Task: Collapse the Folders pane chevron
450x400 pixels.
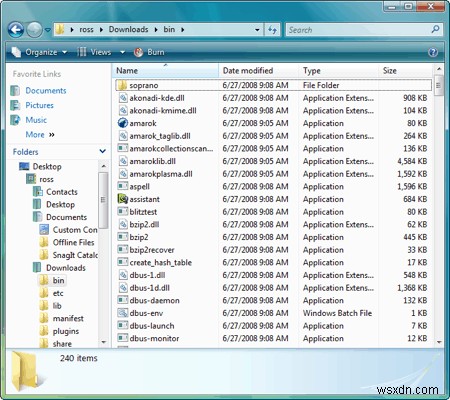Action: pyautogui.click(x=103, y=151)
